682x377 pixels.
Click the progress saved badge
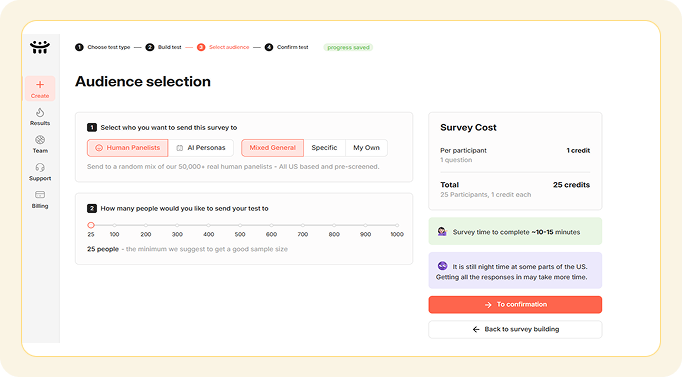click(x=348, y=47)
